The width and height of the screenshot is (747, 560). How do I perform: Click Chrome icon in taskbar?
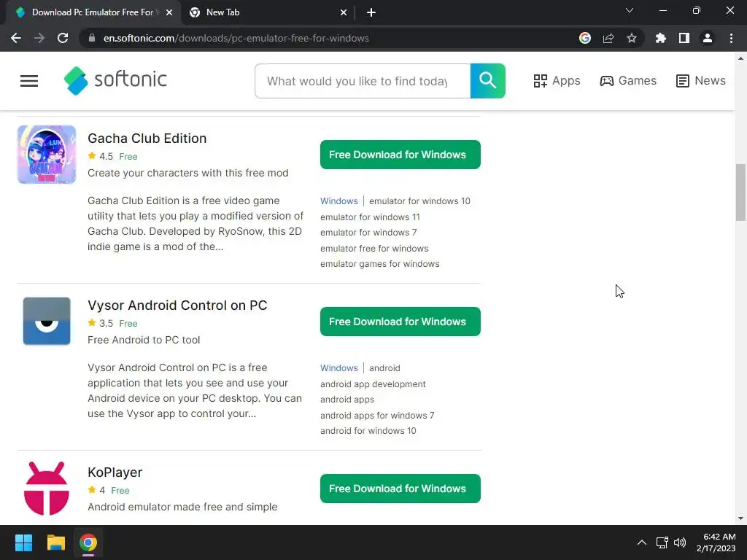pyautogui.click(x=88, y=542)
